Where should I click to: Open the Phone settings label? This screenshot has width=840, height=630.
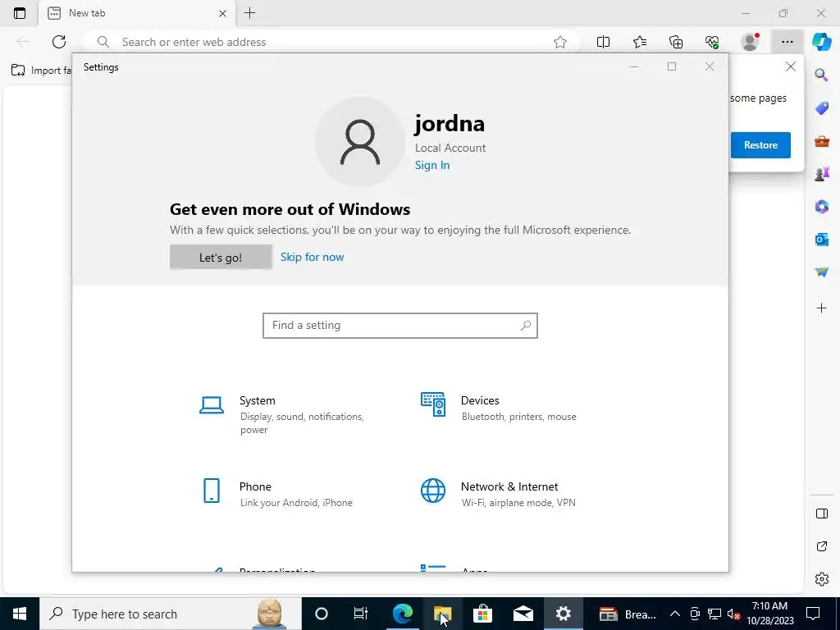click(x=255, y=486)
